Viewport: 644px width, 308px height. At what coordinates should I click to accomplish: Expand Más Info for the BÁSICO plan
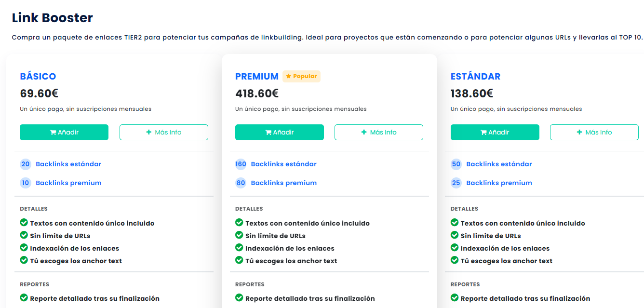[x=164, y=133]
